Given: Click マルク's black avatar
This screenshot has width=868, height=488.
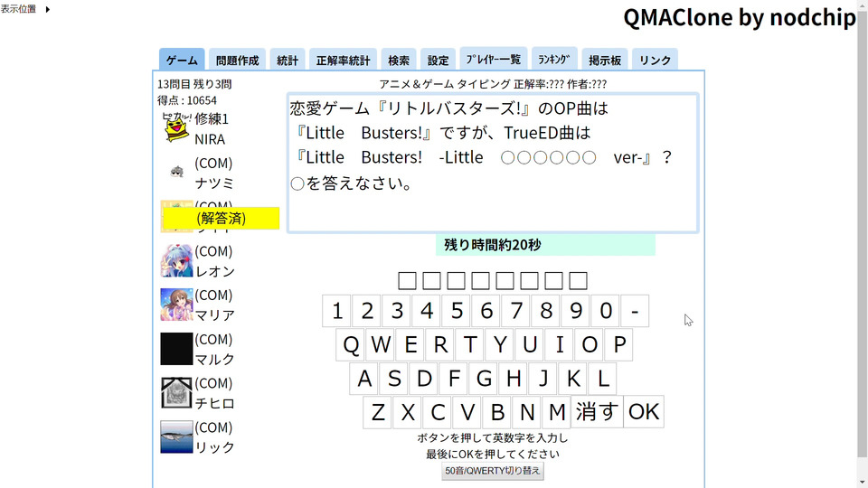Looking at the screenshot, I should pos(176,349).
